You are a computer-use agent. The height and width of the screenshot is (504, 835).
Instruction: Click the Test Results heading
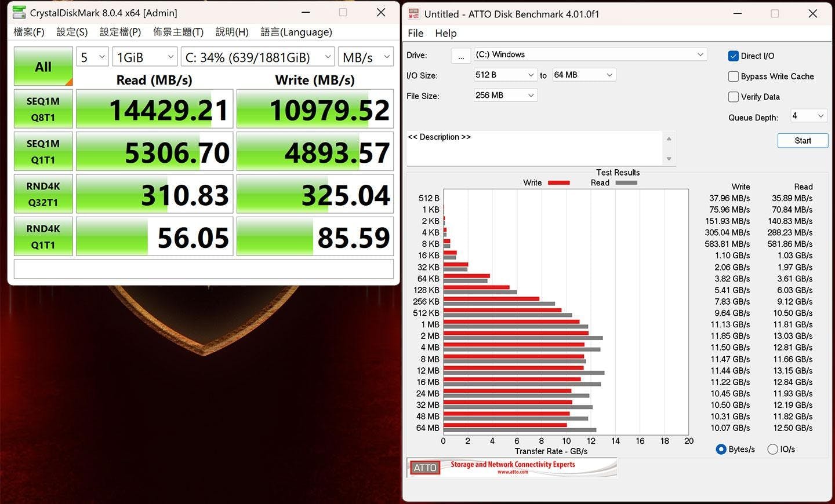618,173
